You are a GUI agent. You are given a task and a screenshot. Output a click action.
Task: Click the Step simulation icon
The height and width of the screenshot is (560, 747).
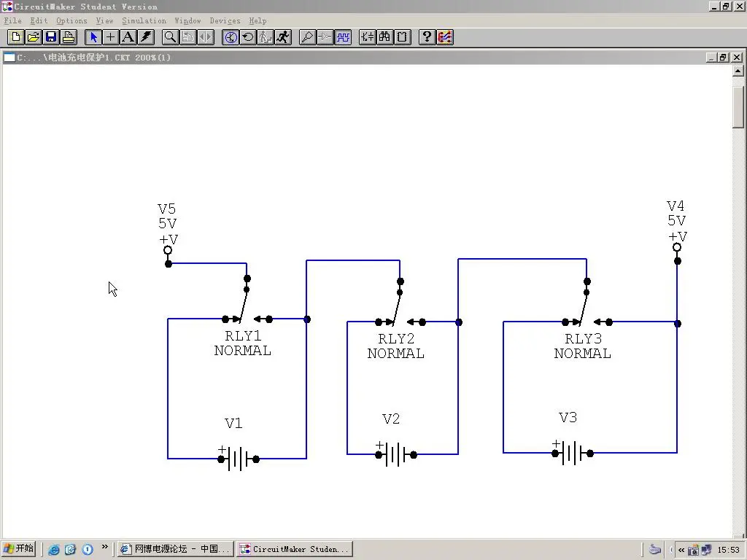coord(266,37)
